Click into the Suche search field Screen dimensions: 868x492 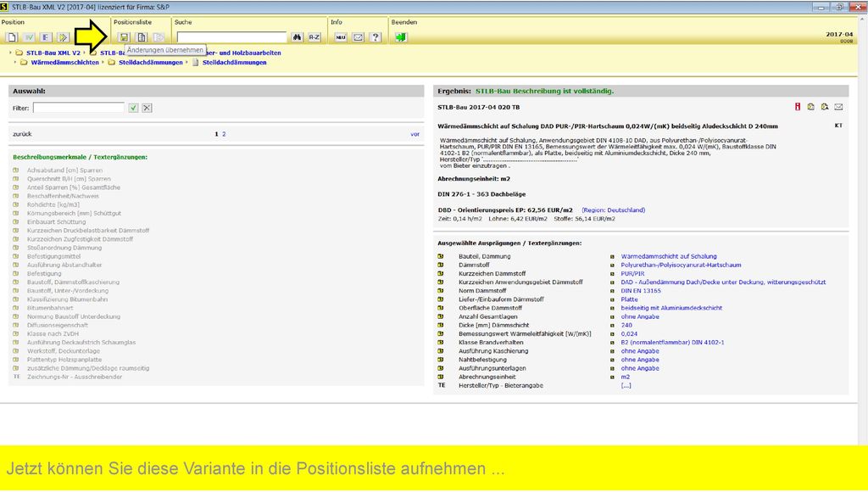[x=232, y=37]
